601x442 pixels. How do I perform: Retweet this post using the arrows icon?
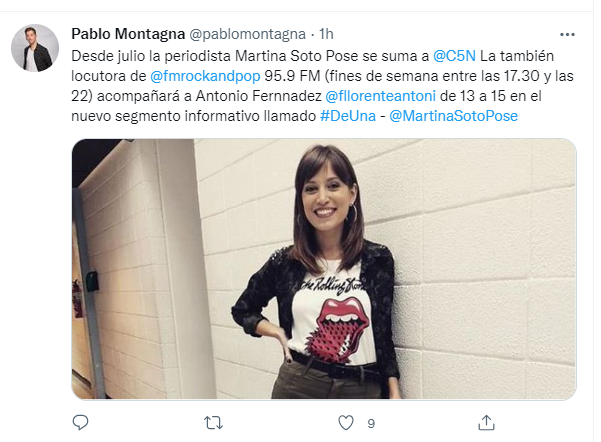213,423
